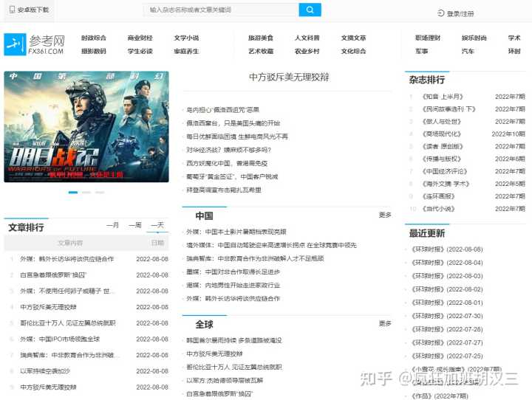Screen dimensions: 532x400
Task: Open article 佩洛西窜台，只是美国头痛的开始
Action: click(x=233, y=123)
